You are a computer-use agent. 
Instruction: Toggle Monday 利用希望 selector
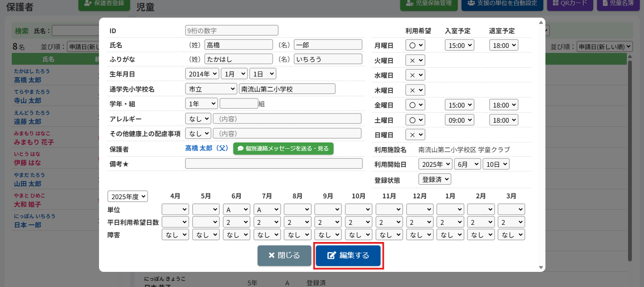pyautogui.click(x=415, y=45)
